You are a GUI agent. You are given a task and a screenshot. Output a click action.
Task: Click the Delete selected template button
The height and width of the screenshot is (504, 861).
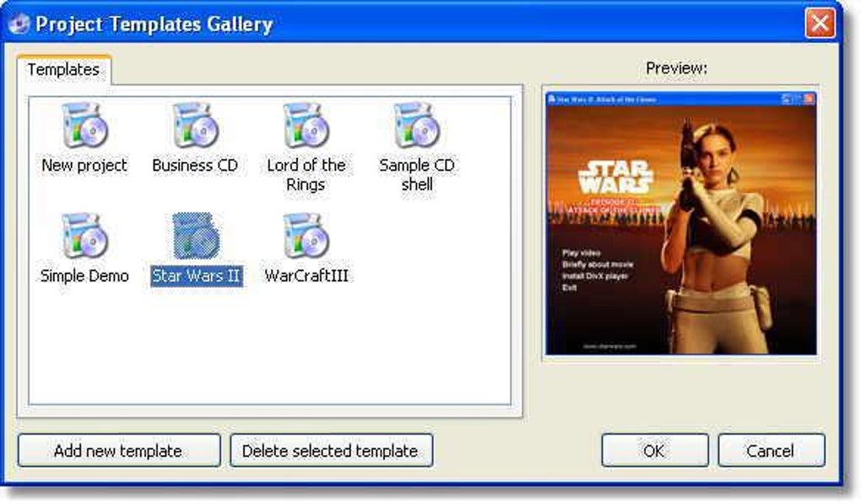point(331,451)
